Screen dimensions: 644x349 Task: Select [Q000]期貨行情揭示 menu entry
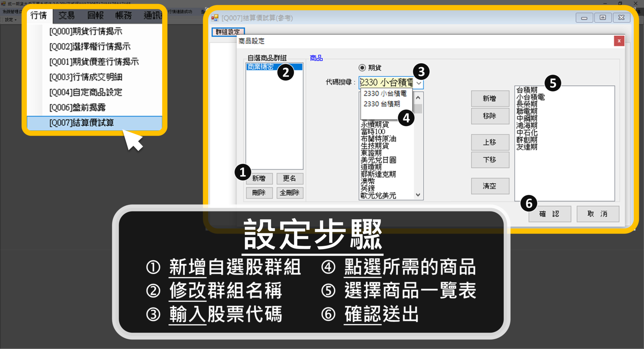point(94,31)
